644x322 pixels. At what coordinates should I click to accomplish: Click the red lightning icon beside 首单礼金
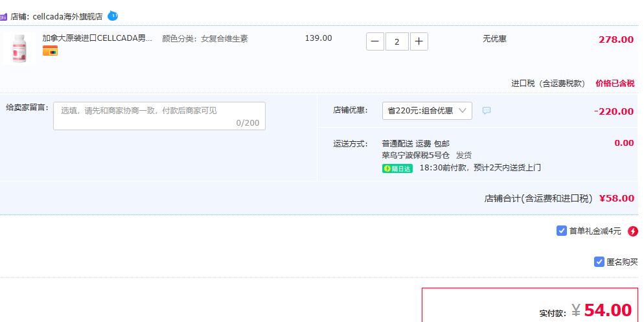click(633, 231)
